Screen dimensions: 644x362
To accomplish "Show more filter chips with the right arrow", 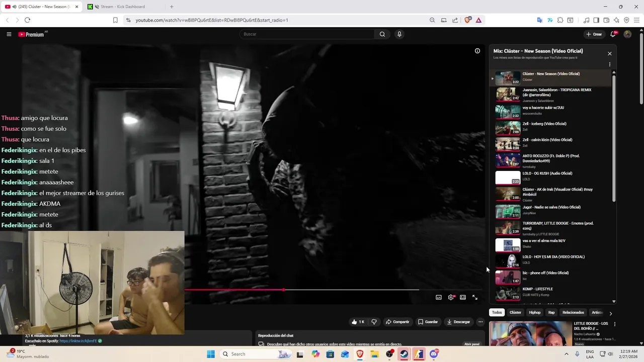I will coord(611,313).
